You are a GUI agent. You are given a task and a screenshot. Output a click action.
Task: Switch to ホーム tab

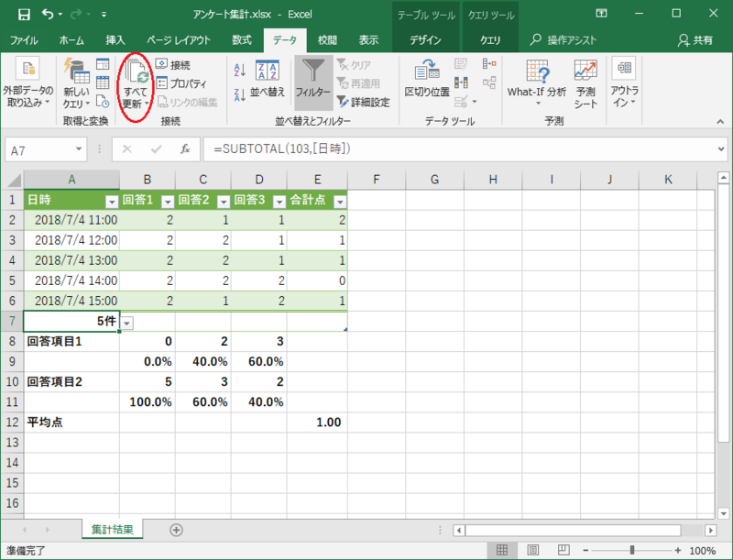point(71,40)
